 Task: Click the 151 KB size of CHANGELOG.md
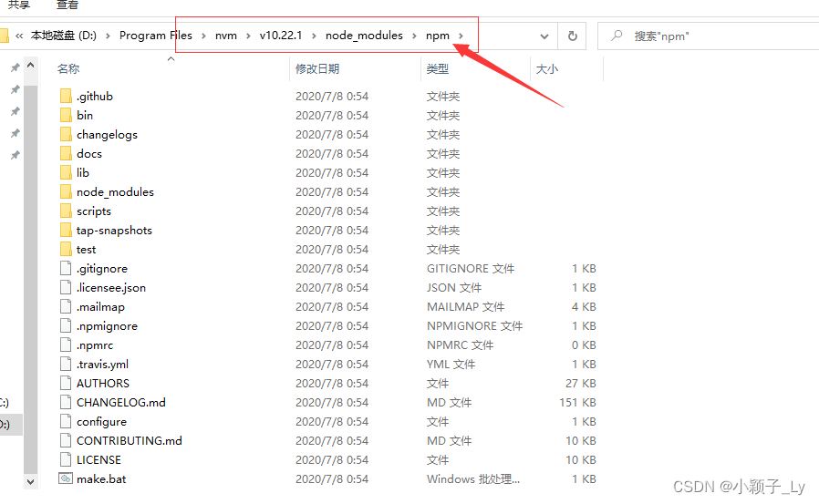pyautogui.click(x=577, y=403)
